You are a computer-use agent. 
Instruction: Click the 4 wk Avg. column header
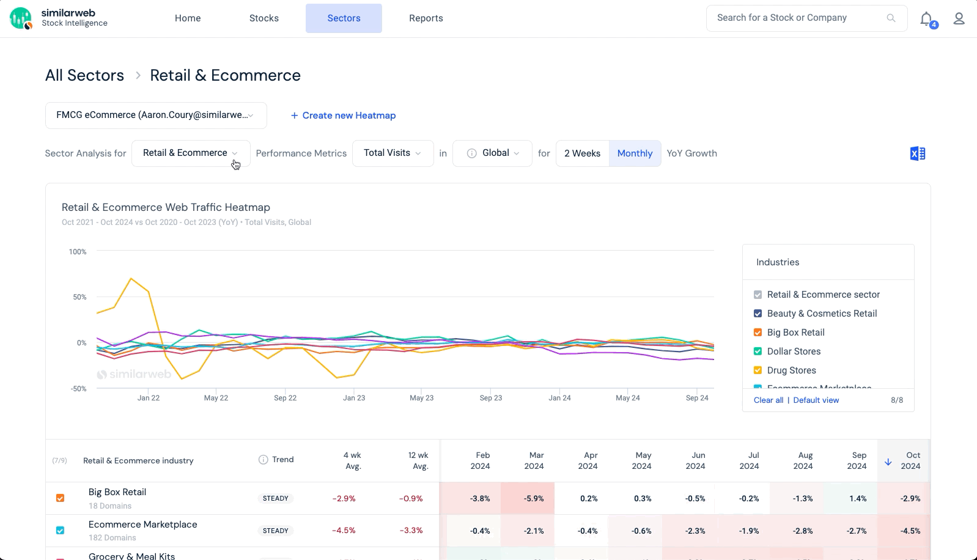[x=352, y=460]
